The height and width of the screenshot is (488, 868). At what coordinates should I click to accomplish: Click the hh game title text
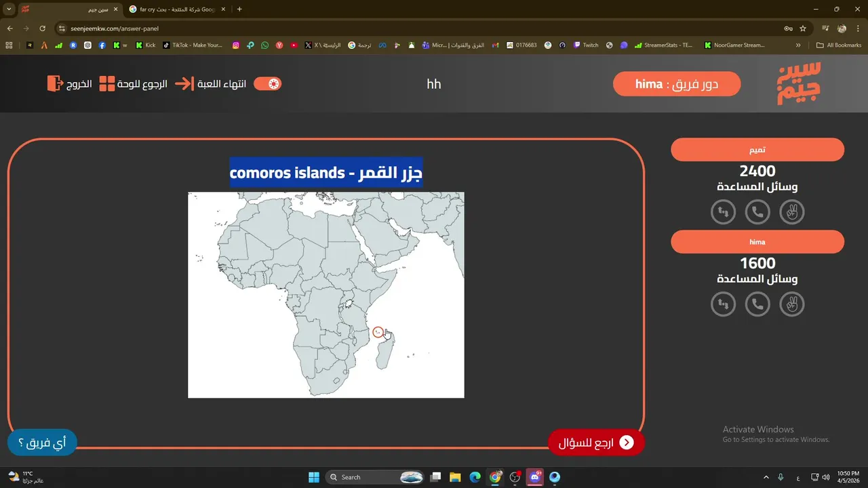click(434, 84)
